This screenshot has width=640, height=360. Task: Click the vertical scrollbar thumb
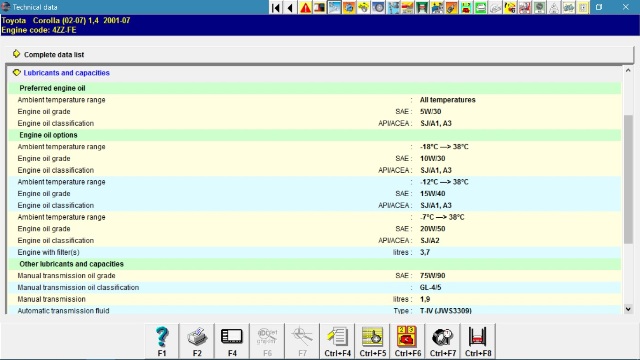click(628, 180)
